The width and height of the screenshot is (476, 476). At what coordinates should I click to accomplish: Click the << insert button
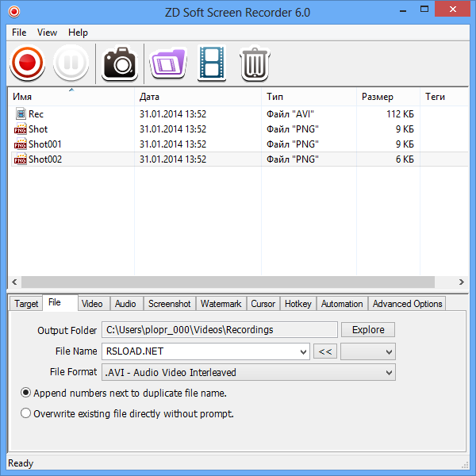point(325,351)
